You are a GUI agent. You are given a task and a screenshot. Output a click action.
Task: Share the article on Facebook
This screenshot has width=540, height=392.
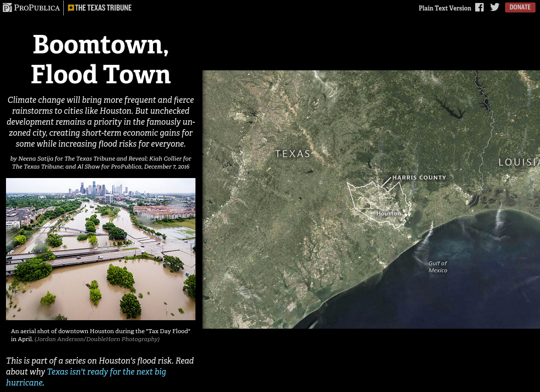[x=479, y=7]
